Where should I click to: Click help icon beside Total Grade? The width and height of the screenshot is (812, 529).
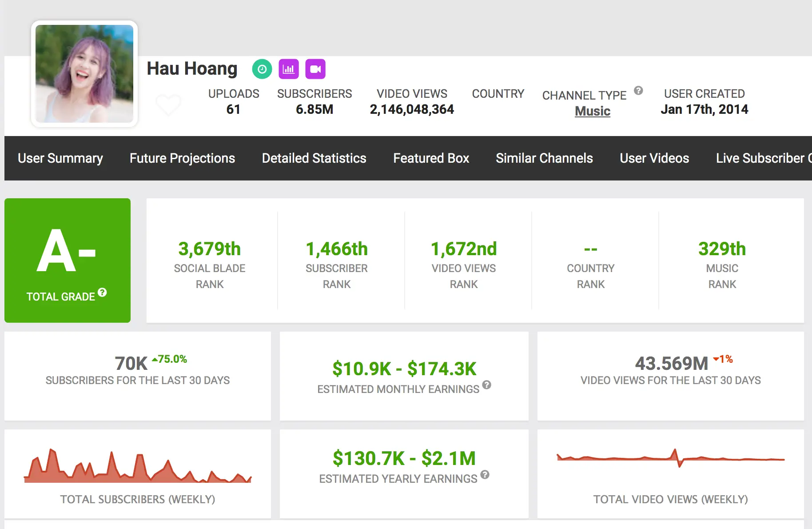click(102, 292)
